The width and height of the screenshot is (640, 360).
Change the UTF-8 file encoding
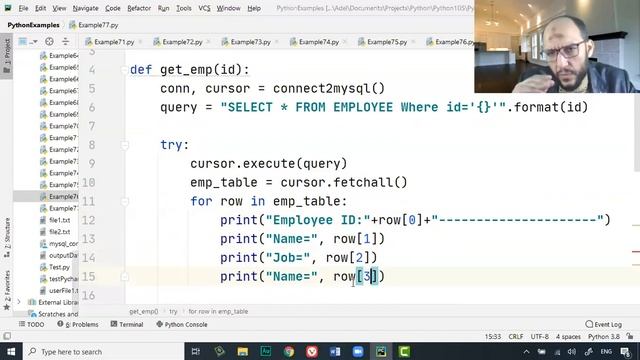click(x=540, y=337)
